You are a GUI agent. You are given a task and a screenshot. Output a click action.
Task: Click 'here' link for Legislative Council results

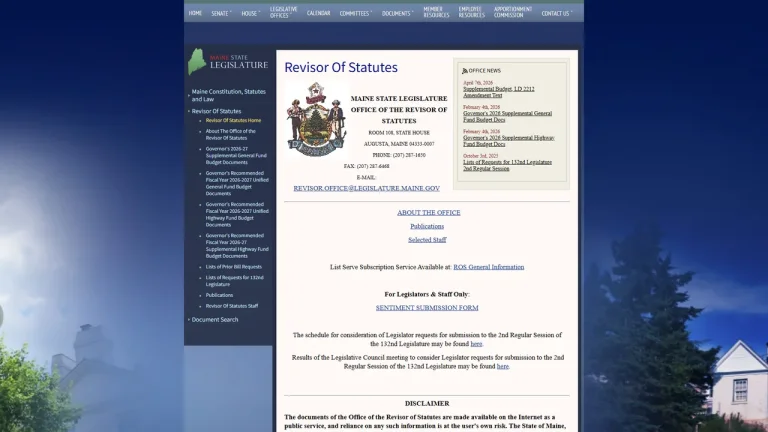click(503, 366)
